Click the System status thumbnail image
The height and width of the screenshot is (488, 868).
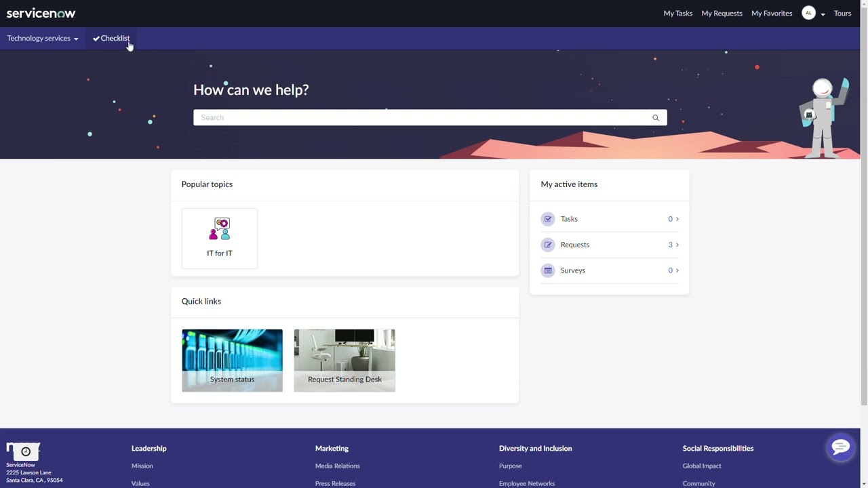pos(232,349)
